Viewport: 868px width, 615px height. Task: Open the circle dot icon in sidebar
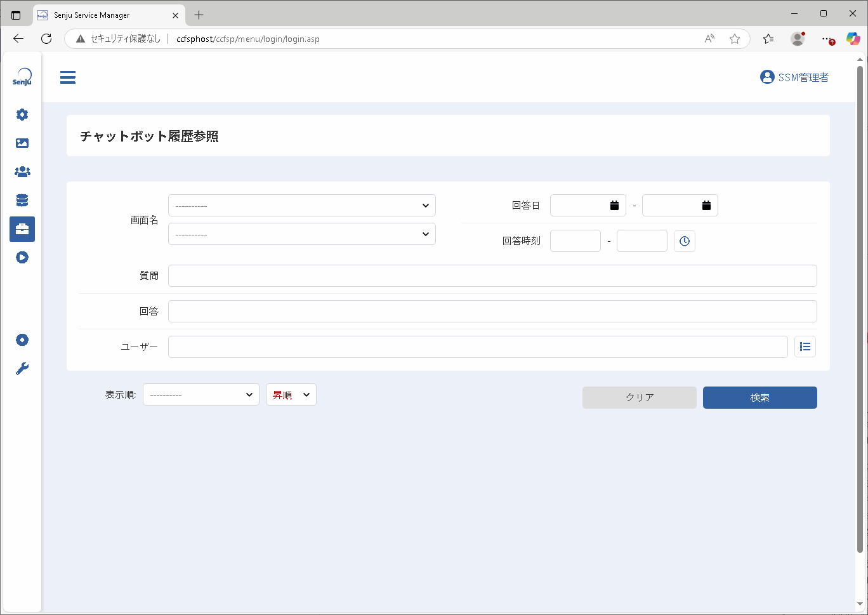coord(22,340)
